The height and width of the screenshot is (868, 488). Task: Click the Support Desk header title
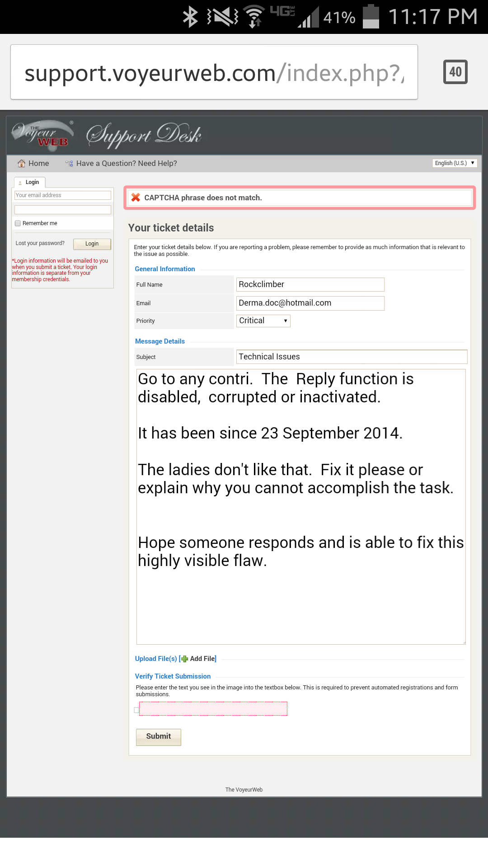point(144,135)
